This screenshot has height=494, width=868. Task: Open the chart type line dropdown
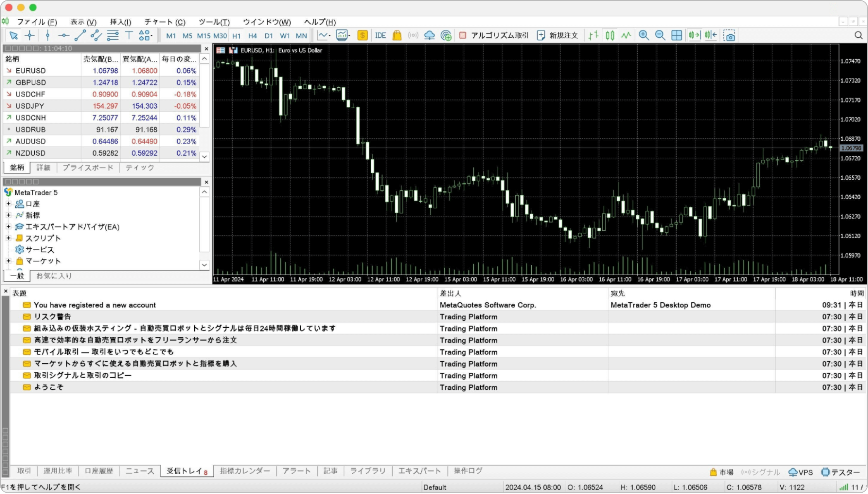click(324, 36)
